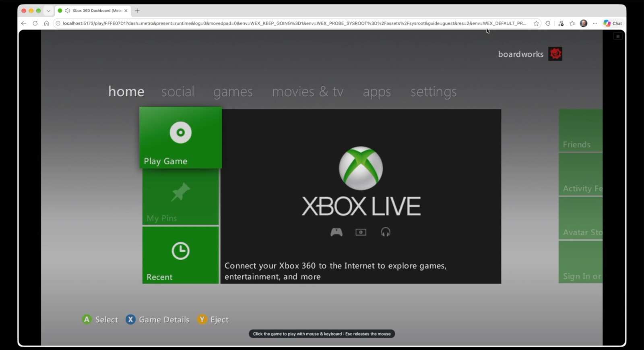Click the browser home icon
This screenshot has height=350, width=644.
(46, 23)
